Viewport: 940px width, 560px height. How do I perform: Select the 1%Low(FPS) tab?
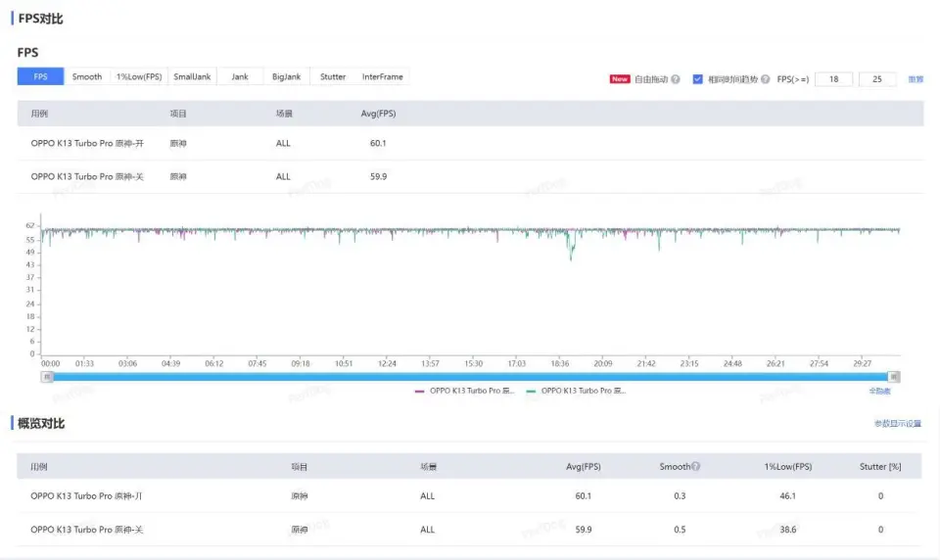point(139,76)
